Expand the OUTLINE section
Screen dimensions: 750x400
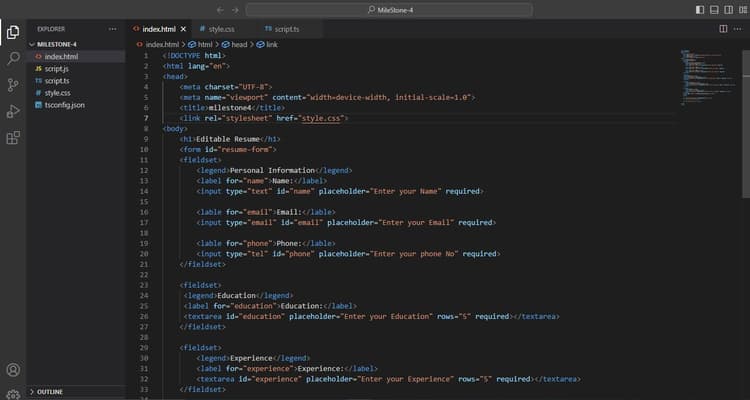50,392
